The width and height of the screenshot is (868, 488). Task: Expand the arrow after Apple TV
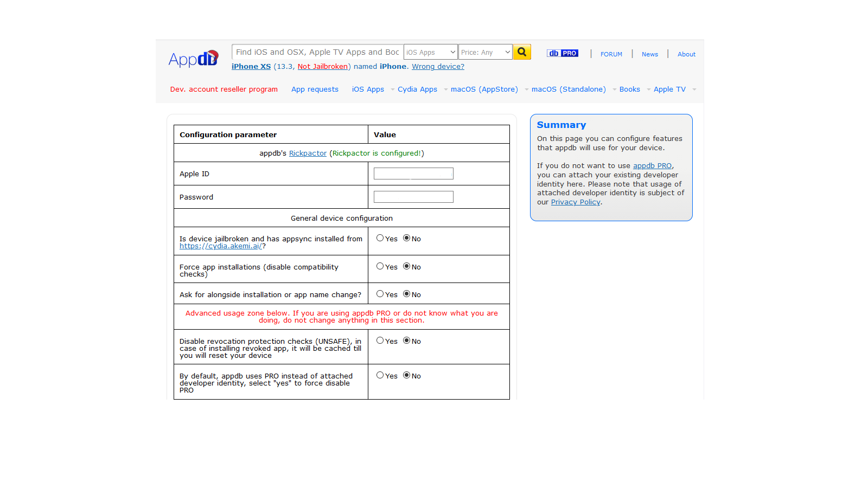coord(694,89)
